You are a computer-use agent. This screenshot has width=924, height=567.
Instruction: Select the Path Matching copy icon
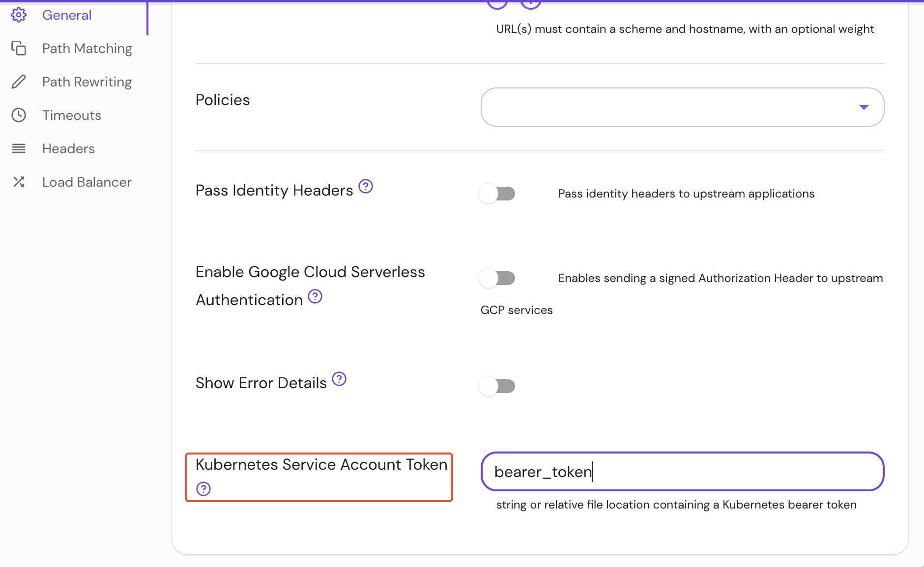click(x=19, y=48)
